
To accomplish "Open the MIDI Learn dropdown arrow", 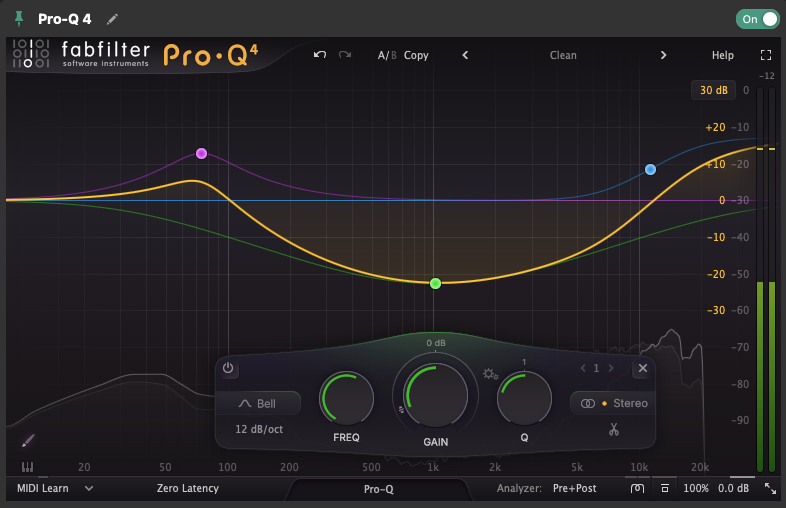I will [x=89, y=488].
